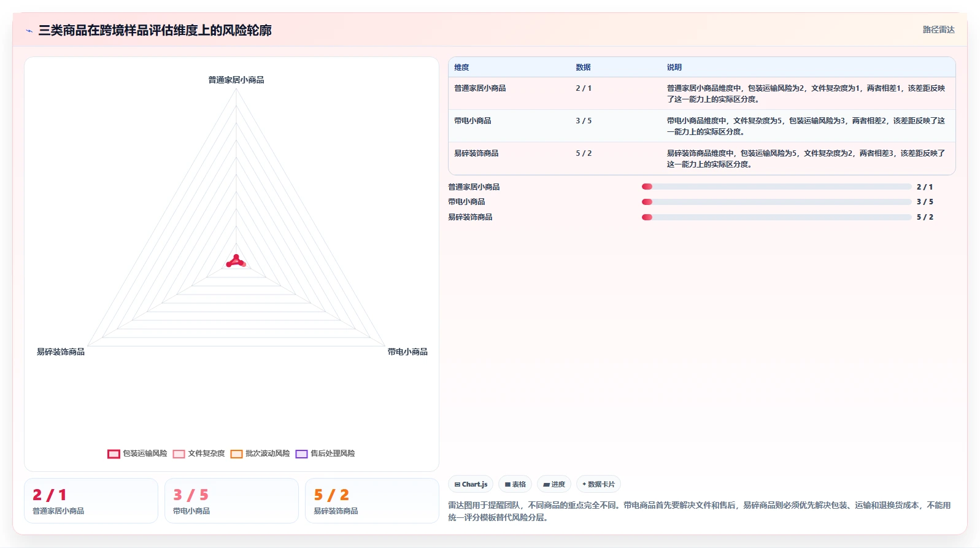Click the 普通家居小商品 progress bar
This screenshot has height=548, width=980.
point(776,187)
